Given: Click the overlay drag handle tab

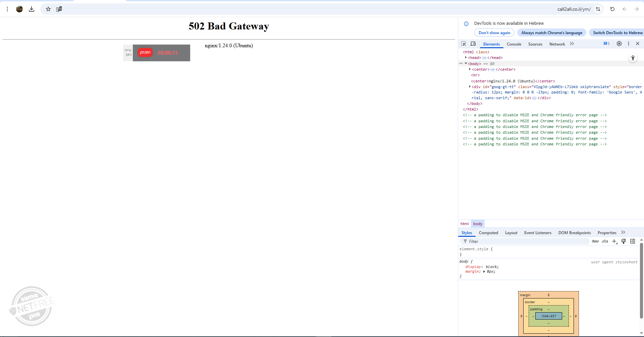Looking at the screenshot, I should (x=128, y=53).
